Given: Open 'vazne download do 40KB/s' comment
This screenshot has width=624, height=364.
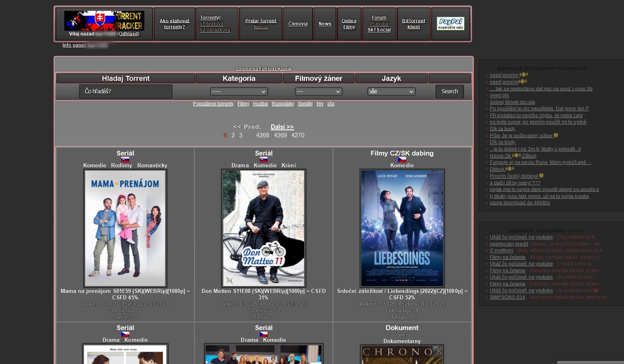Looking at the screenshot, I should [x=520, y=203].
